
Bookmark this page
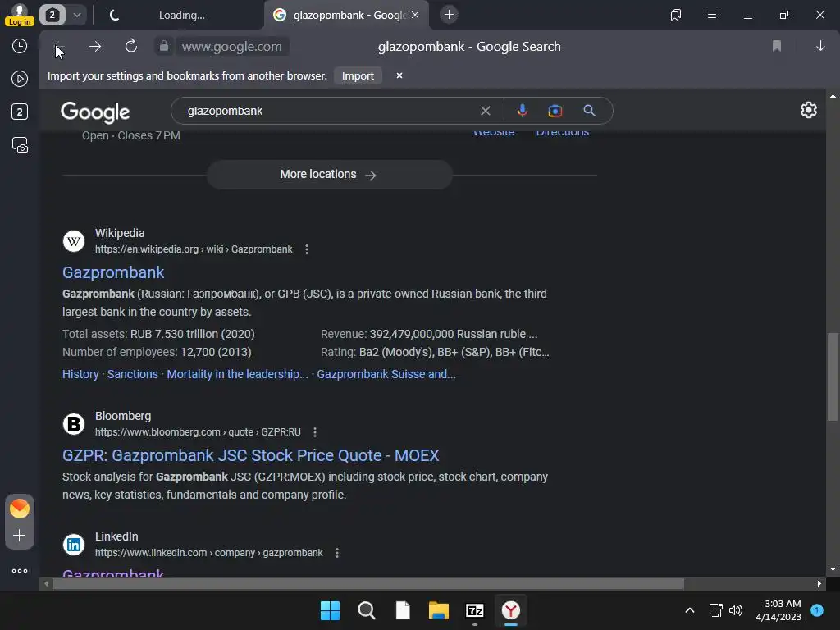777,47
